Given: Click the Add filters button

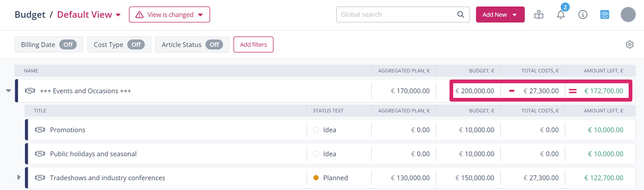Looking at the screenshot, I should 253,45.
